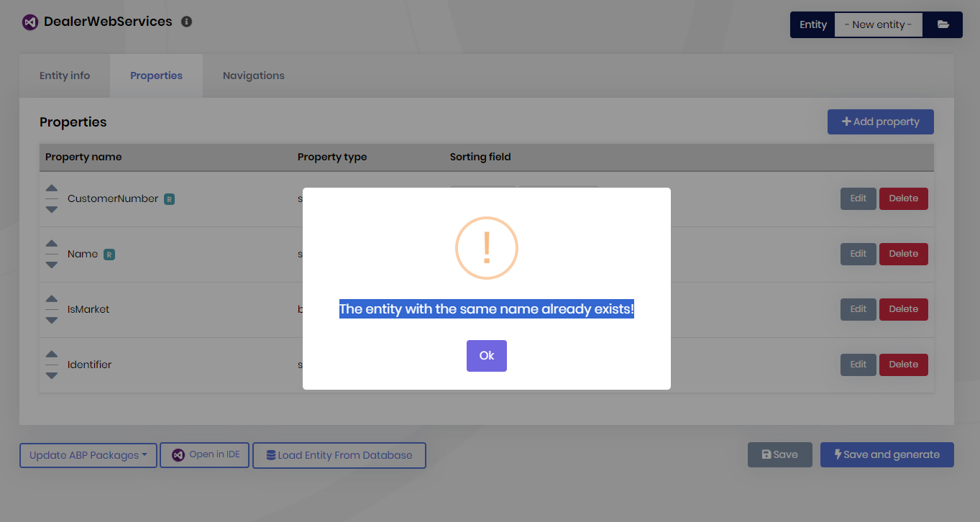The width and height of the screenshot is (980, 522).
Task: Select the Properties tab
Action: [x=156, y=75]
